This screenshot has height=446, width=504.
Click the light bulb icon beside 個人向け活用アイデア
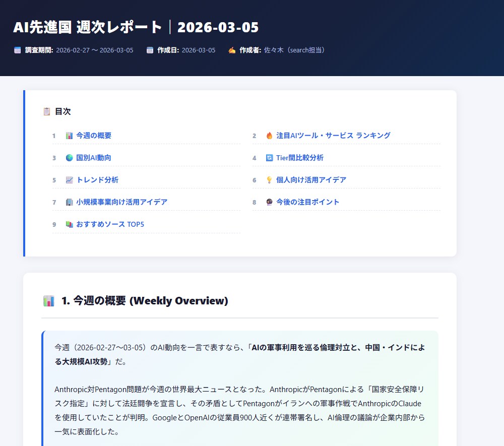[269, 180]
